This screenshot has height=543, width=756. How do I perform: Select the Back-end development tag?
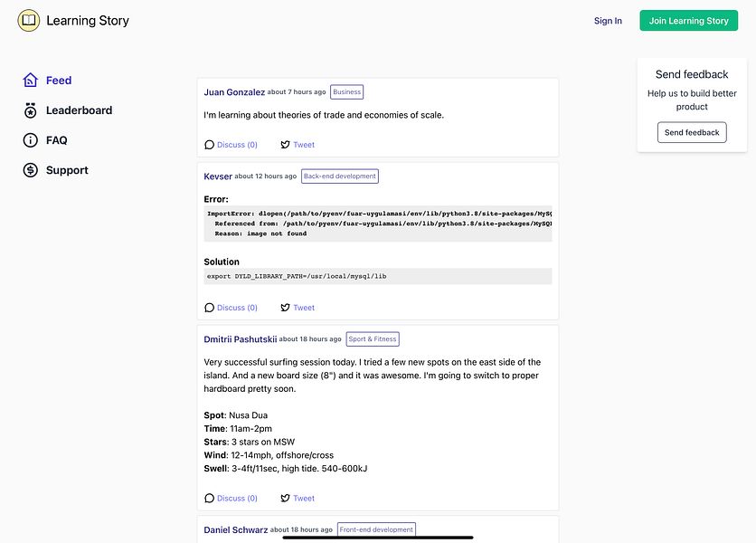click(x=340, y=176)
